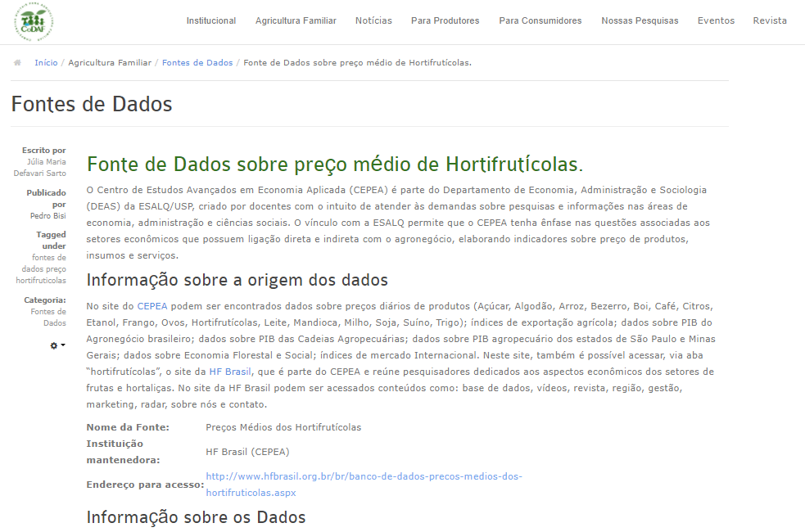This screenshot has height=532, width=805.
Task: Open the Revista menu item
Action: coord(770,21)
